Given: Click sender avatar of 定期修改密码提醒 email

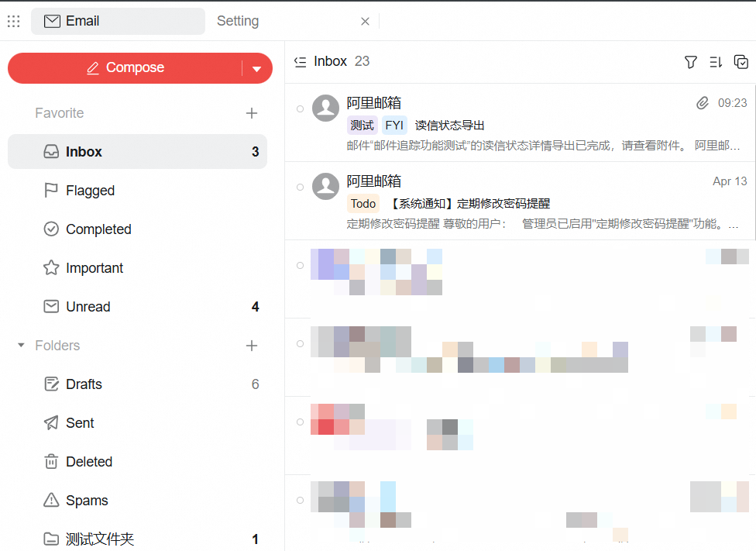Looking at the screenshot, I should coord(325,186).
